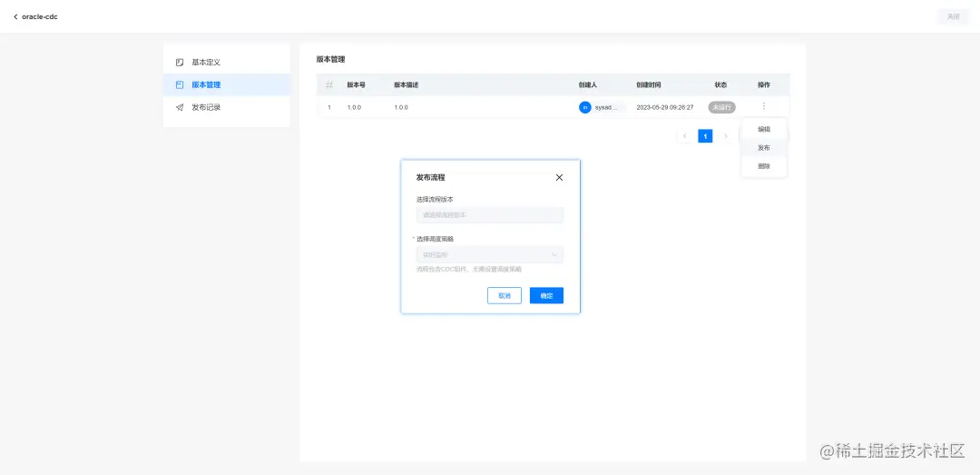This screenshot has width=980, height=475.
Task: Click the 发布记录 paper-plane icon
Action: (x=180, y=107)
